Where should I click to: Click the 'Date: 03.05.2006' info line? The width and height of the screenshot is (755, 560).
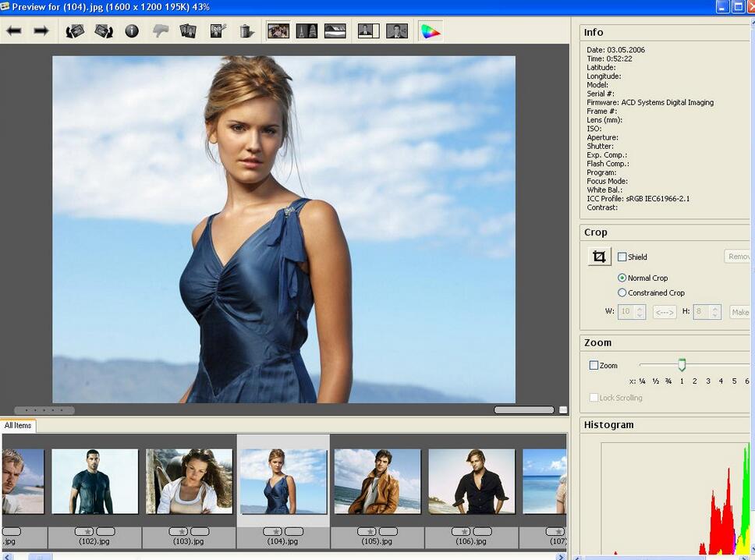[615, 50]
